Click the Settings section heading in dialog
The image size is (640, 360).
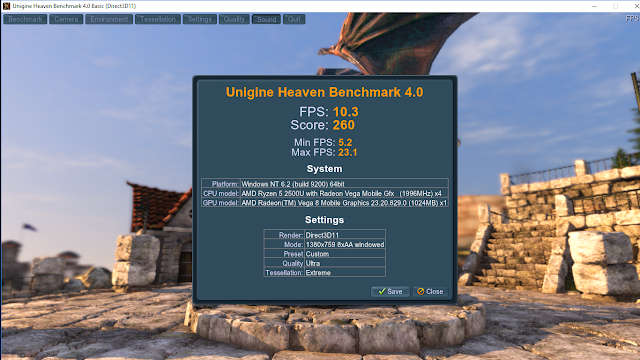[324, 220]
